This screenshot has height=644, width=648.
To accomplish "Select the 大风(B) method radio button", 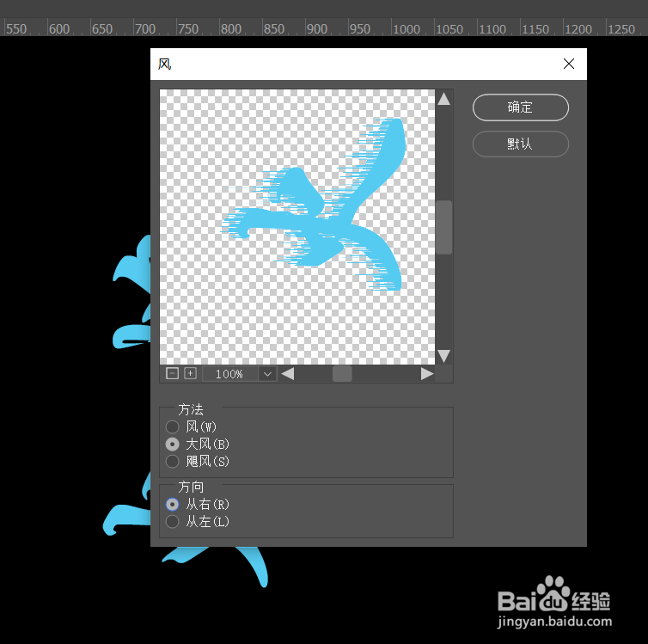I will pyautogui.click(x=173, y=444).
